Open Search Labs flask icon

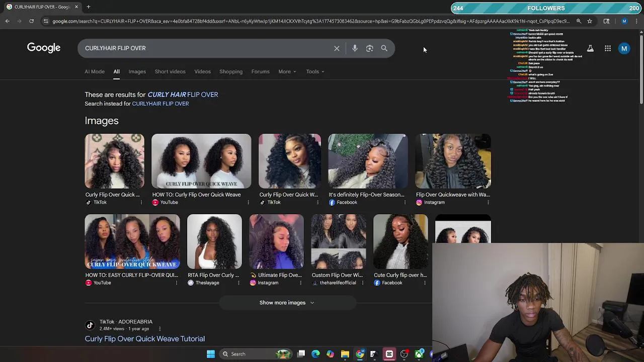(x=590, y=49)
